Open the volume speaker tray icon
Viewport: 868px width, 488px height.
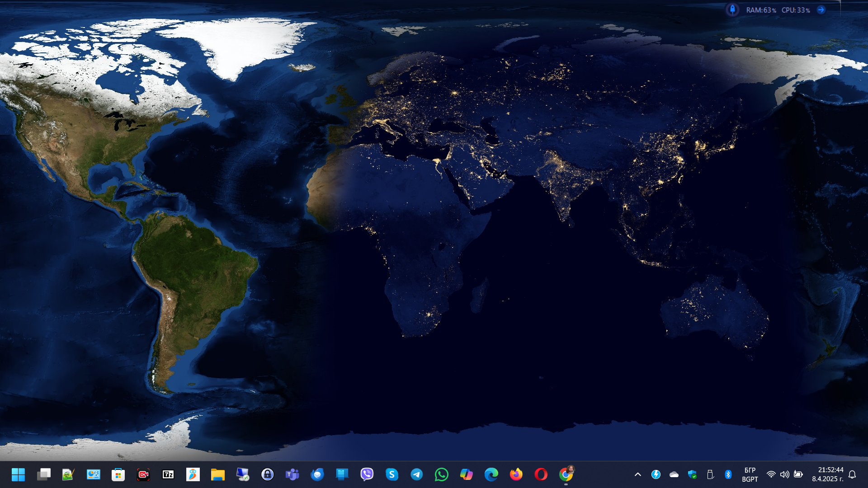coord(784,474)
